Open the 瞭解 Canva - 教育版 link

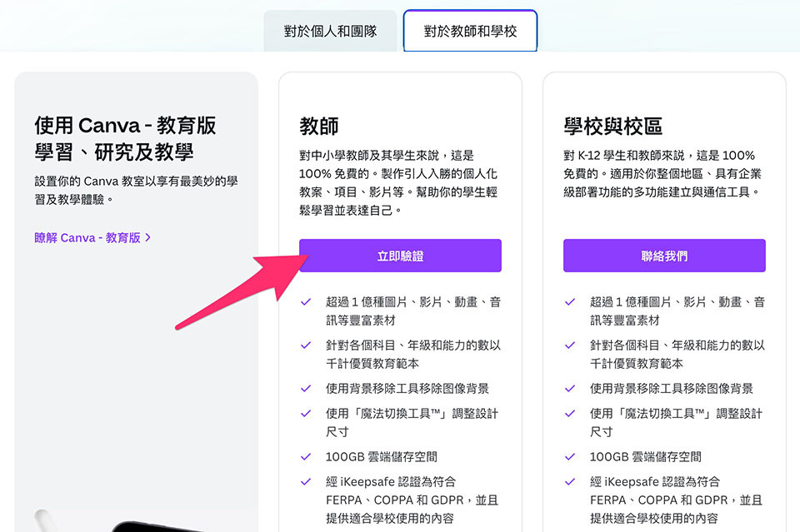point(92,237)
